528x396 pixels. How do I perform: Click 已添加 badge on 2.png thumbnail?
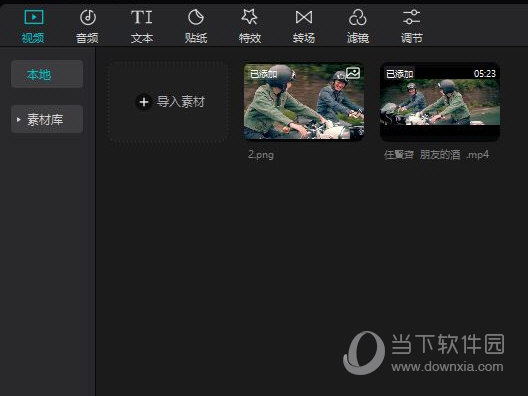[264, 74]
